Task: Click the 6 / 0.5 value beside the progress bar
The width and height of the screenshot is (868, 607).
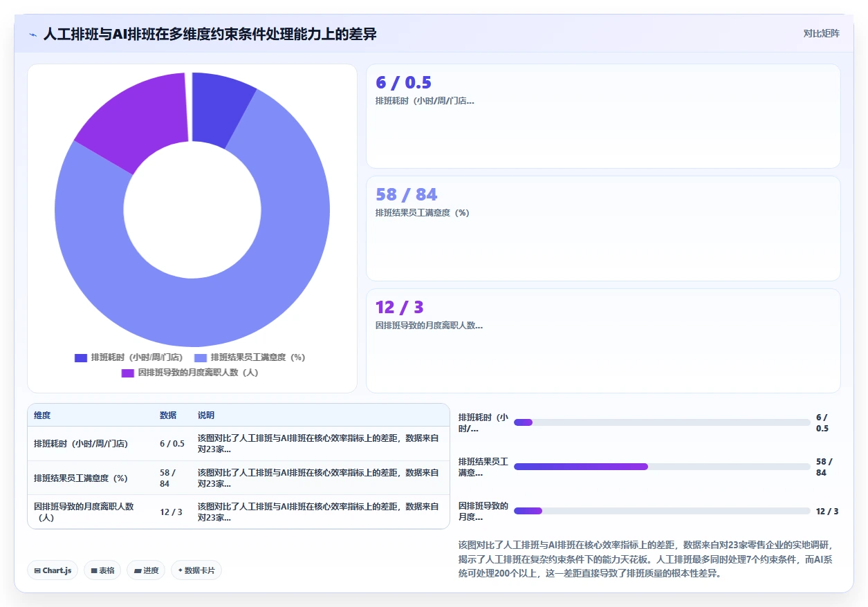Action: click(x=822, y=423)
